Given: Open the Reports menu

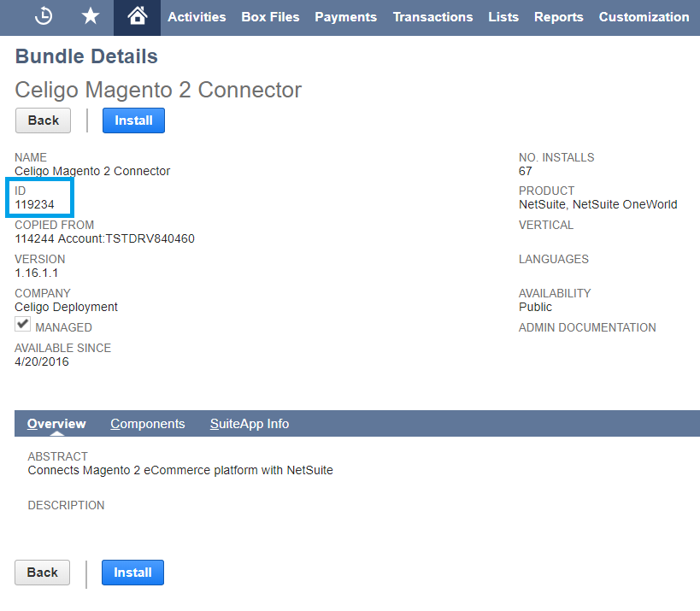Looking at the screenshot, I should (558, 17).
